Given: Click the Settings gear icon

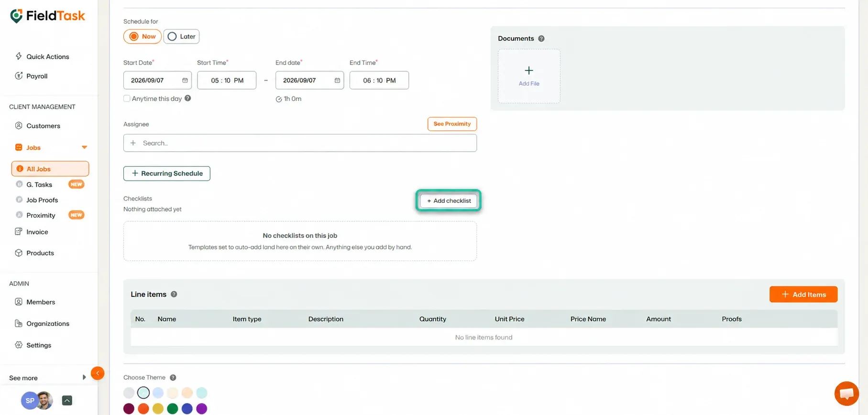Looking at the screenshot, I should [19, 345].
